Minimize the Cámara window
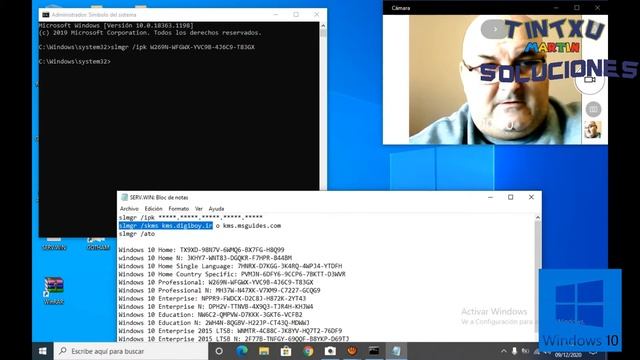640x360 pixels. pos(556,8)
